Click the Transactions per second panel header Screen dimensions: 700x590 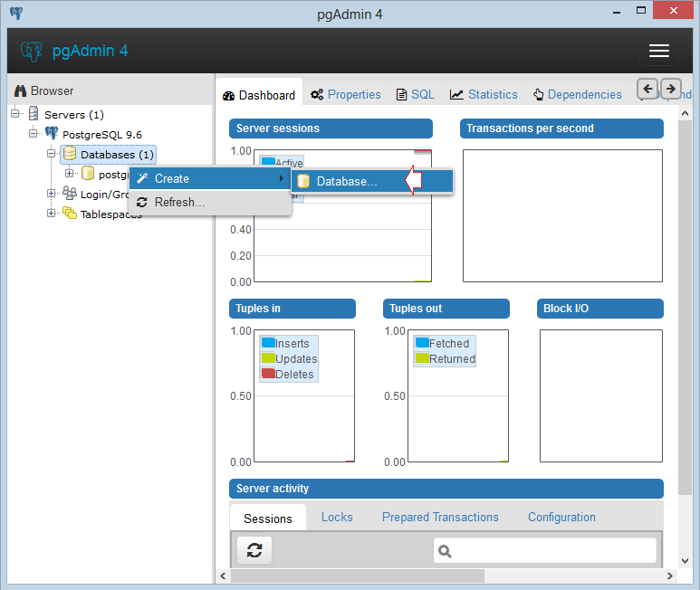pos(561,128)
